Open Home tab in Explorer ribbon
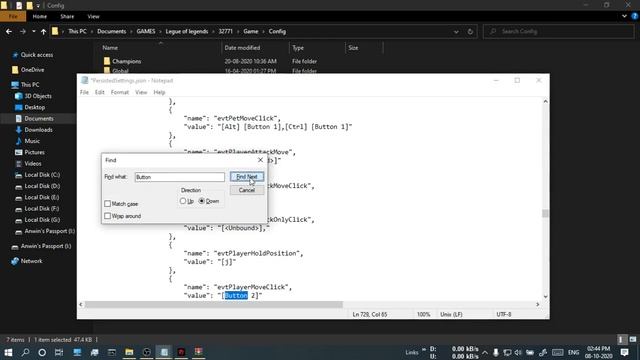Image resolution: width=640 pixels, height=360 pixels. tap(40, 16)
